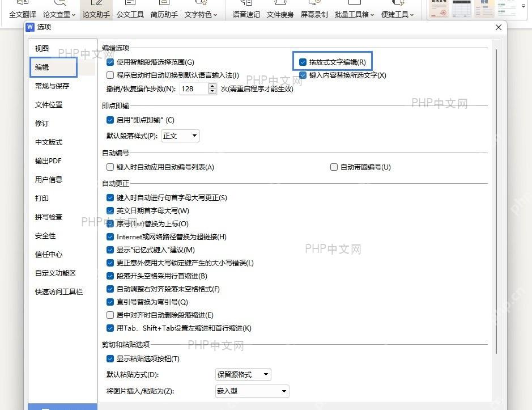This screenshot has height=410, width=532.
Task: Open 自定义功能区 category
Action: (56, 273)
